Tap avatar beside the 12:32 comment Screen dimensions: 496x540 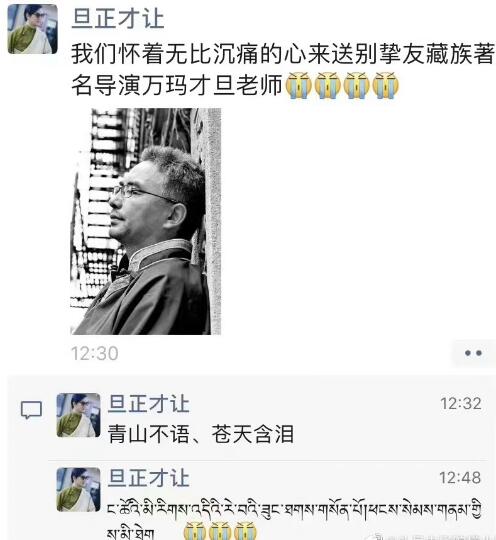click(x=79, y=415)
